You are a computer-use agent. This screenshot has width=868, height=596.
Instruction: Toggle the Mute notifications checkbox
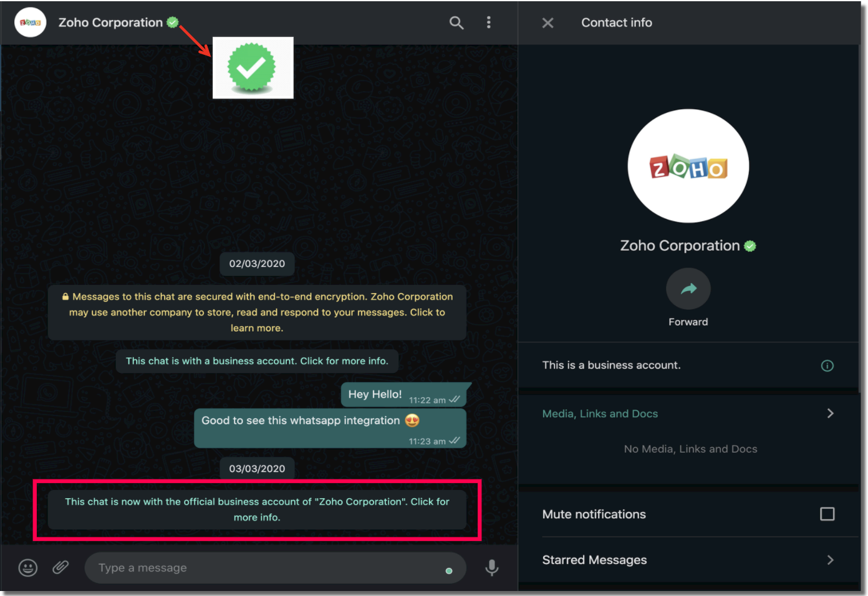click(827, 514)
